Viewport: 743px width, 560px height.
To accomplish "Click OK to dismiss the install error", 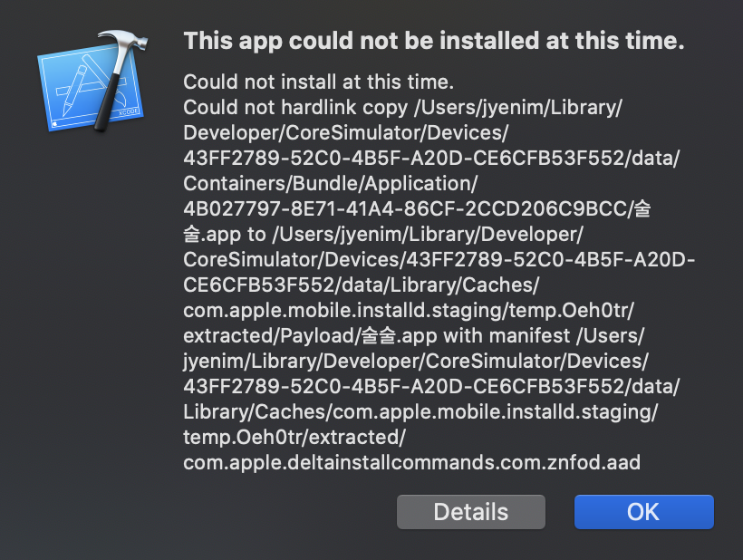I will [x=644, y=512].
